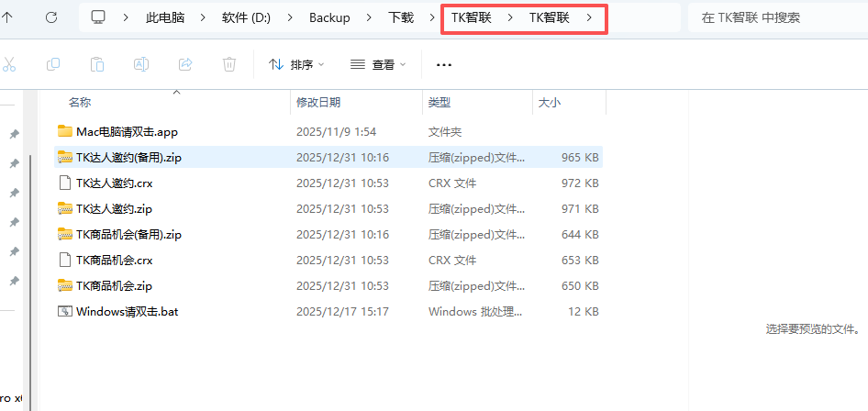This screenshot has height=411, width=868.
Task: Click the Rename icon in toolbar
Action: coord(141,64)
